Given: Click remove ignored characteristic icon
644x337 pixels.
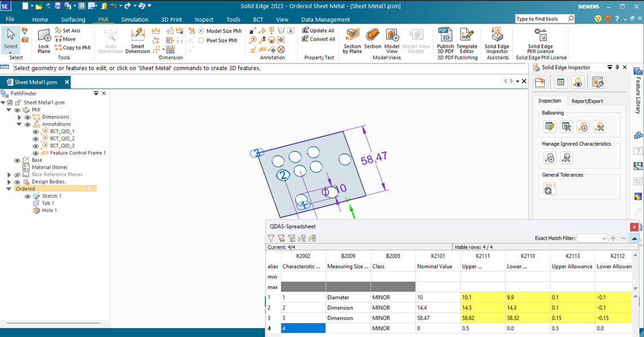Looking at the screenshot, I should pos(566,157).
